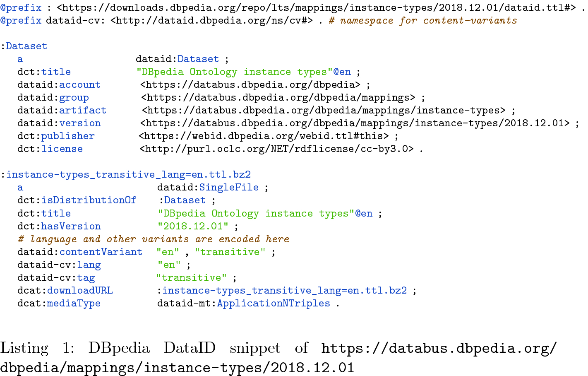Image resolution: width=588 pixels, height=376 pixels.
Task: Select the 'dcat:mediaType' property
Action: 59,303
